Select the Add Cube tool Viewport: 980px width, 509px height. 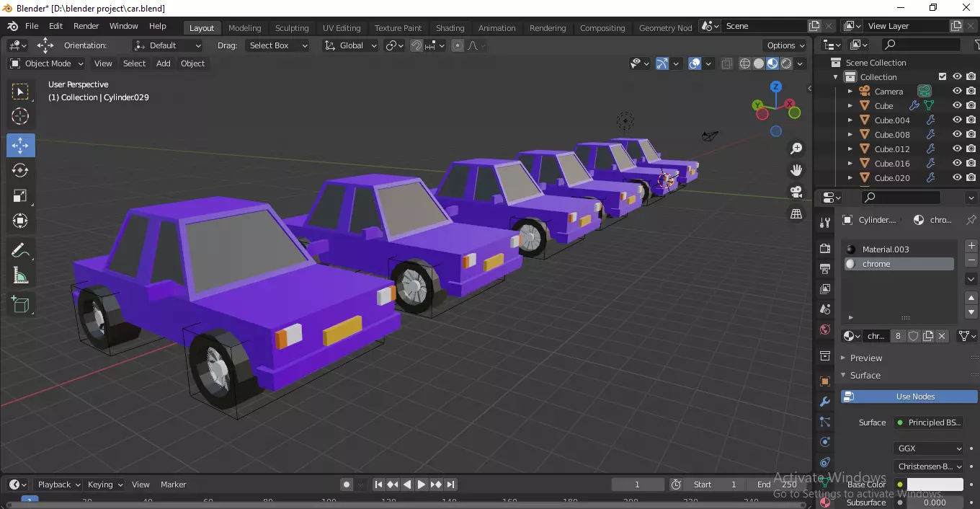[20, 304]
